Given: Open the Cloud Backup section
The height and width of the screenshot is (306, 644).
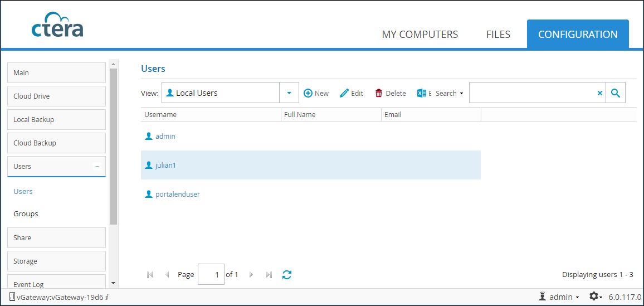Looking at the screenshot, I should click(x=57, y=143).
